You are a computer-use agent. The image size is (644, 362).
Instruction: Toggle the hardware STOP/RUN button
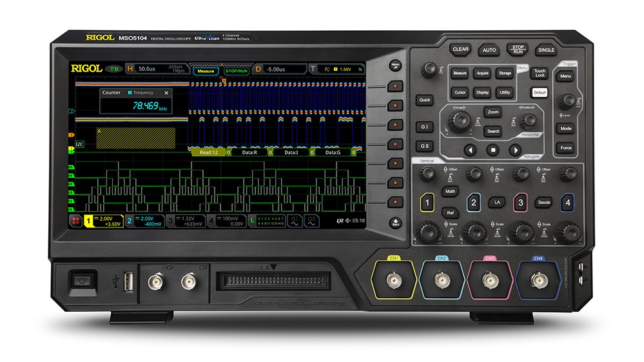click(x=518, y=50)
